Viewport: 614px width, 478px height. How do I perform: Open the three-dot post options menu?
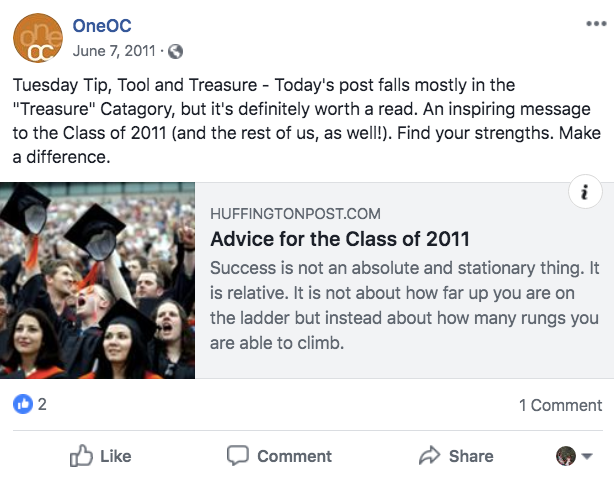(595, 24)
